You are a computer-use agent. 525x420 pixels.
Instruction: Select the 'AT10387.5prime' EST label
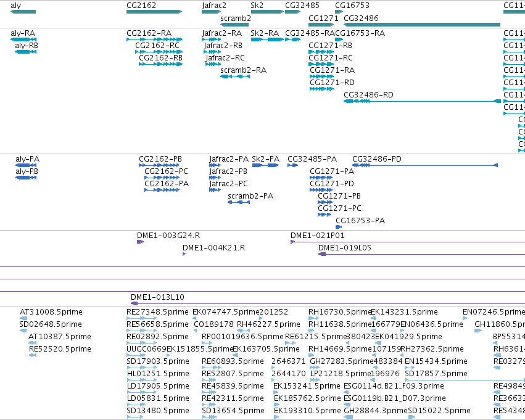(x=60, y=337)
